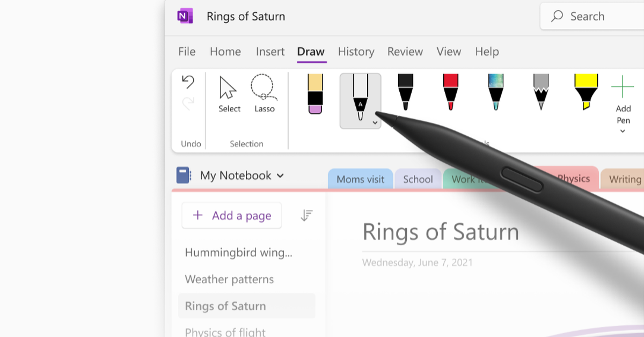Image resolution: width=644 pixels, height=337 pixels.
Task: Open the active pen's options chevron
Action: click(375, 122)
